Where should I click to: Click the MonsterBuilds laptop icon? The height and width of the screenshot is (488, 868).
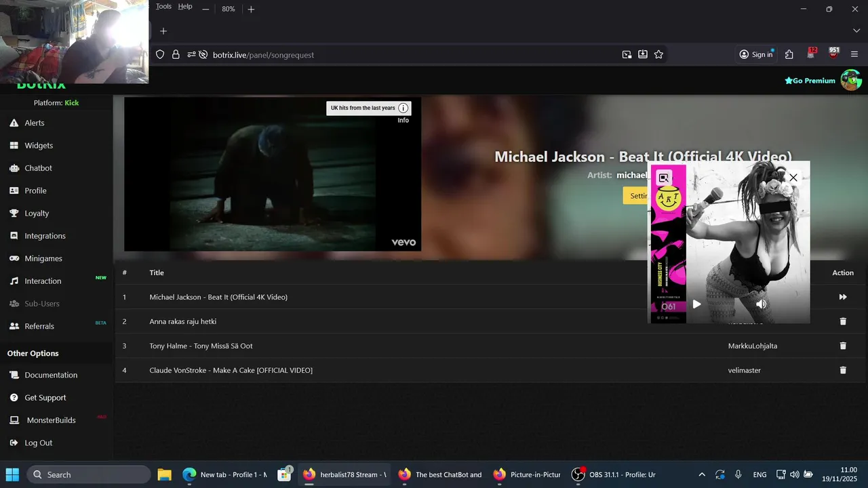pyautogui.click(x=14, y=420)
